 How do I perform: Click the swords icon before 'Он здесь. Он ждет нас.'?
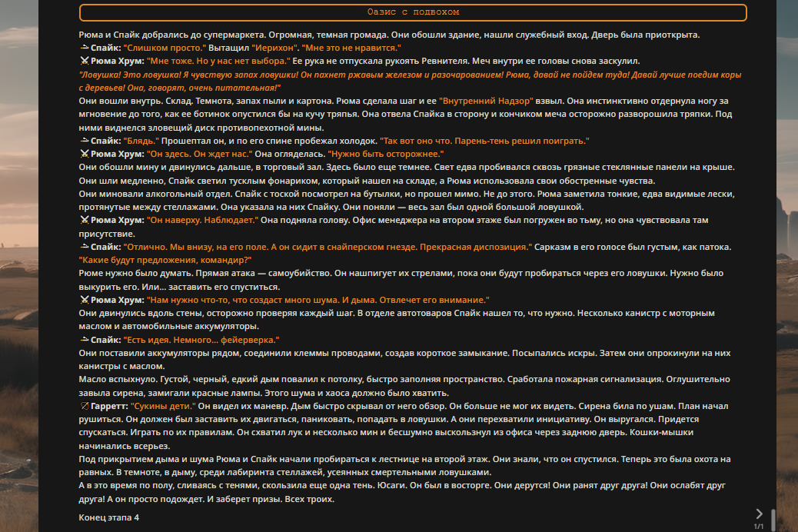[x=85, y=154]
